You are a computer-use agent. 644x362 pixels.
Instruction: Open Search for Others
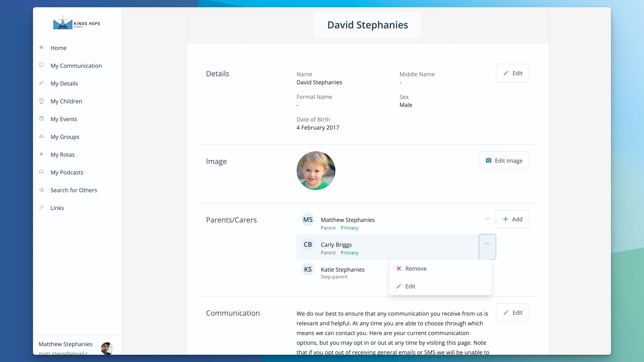(x=73, y=190)
